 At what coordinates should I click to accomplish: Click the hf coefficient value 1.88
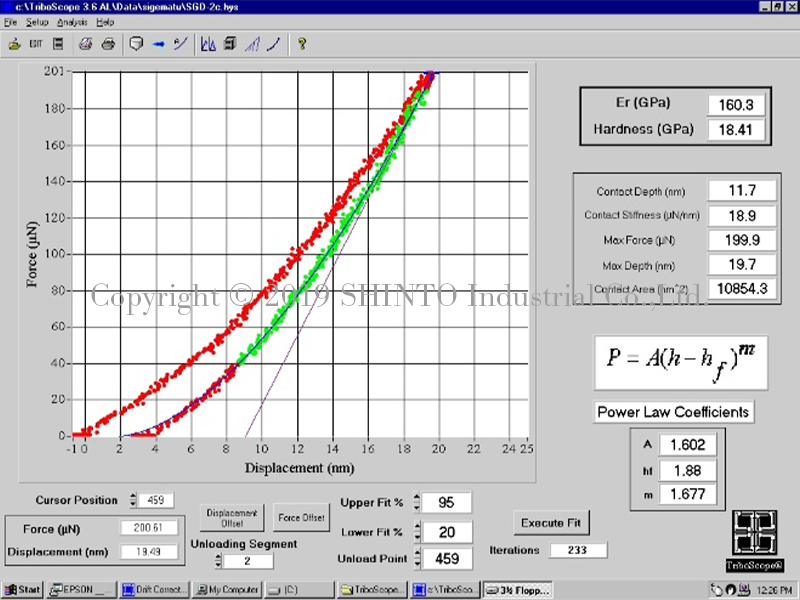point(688,470)
